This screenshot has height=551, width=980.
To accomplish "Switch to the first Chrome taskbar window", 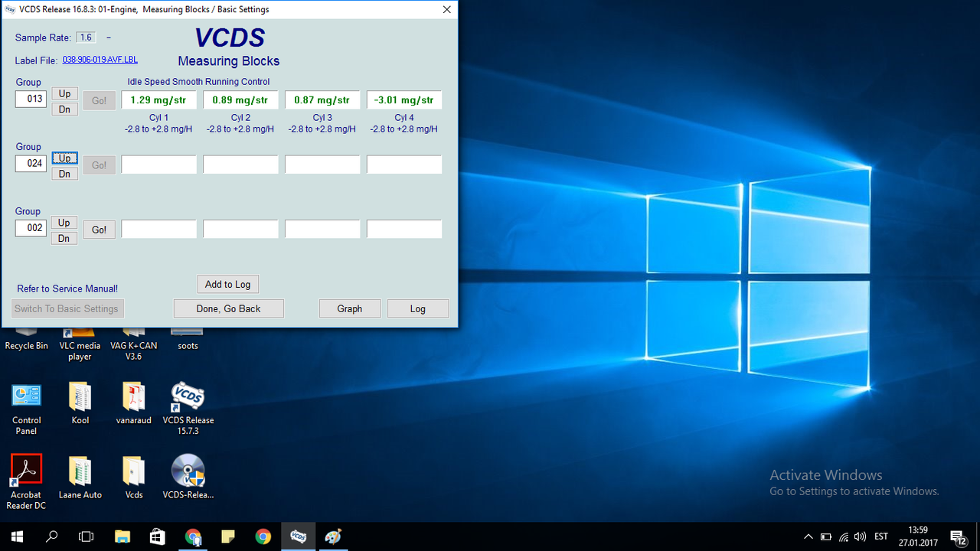I will (193, 536).
